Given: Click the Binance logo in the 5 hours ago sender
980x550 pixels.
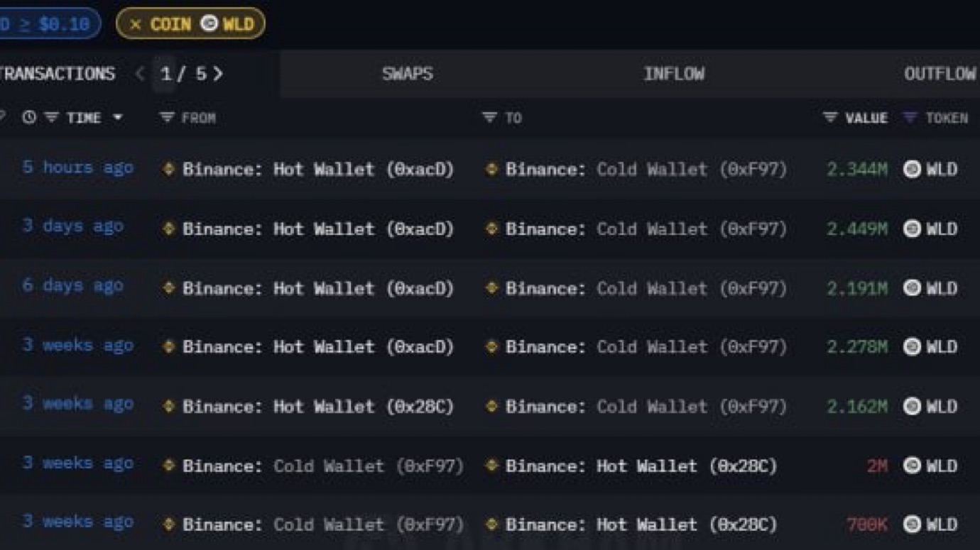Looking at the screenshot, I should click(168, 169).
